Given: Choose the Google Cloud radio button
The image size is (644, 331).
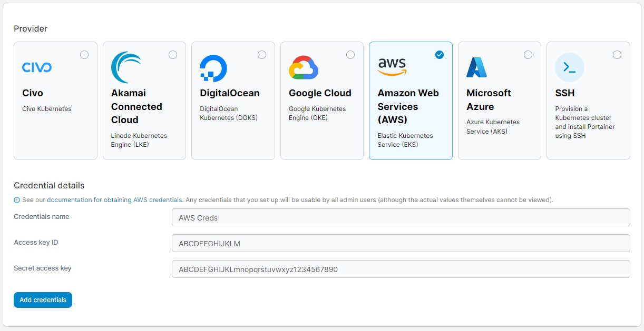Looking at the screenshot, I should tap(350, 55).
